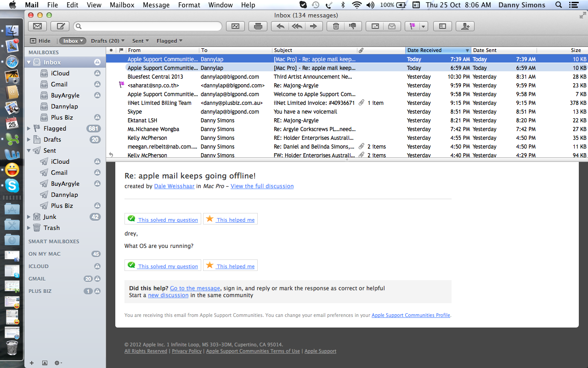Open the gear action menu at sidebar bottom

58,363
